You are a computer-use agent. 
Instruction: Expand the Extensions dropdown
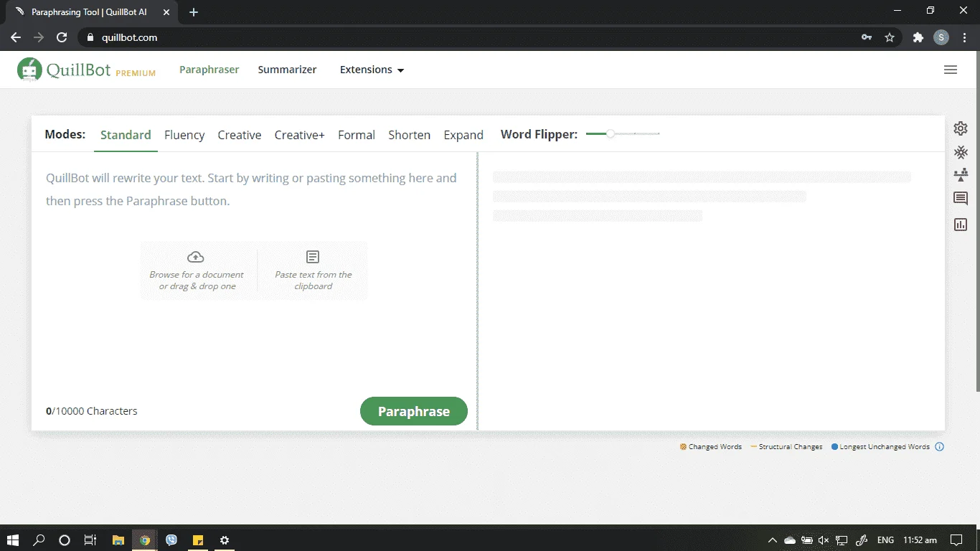[x=372, y=70]
